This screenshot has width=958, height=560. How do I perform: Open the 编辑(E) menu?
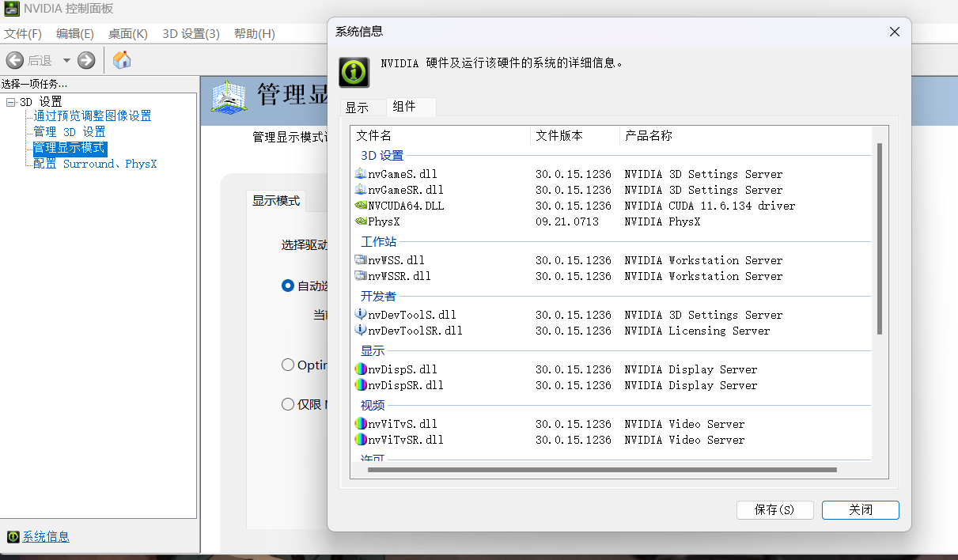click(75, 34)
